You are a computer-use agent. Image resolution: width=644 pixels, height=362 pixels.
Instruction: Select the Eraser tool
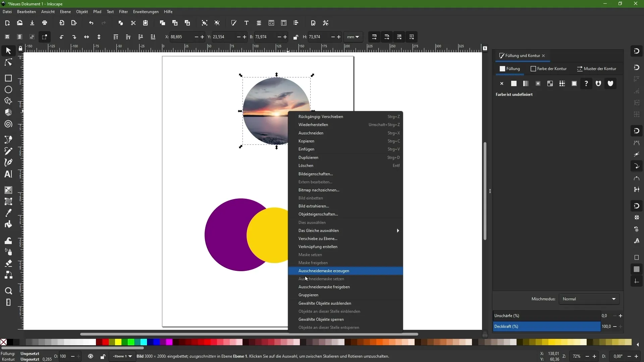point(8,263)
